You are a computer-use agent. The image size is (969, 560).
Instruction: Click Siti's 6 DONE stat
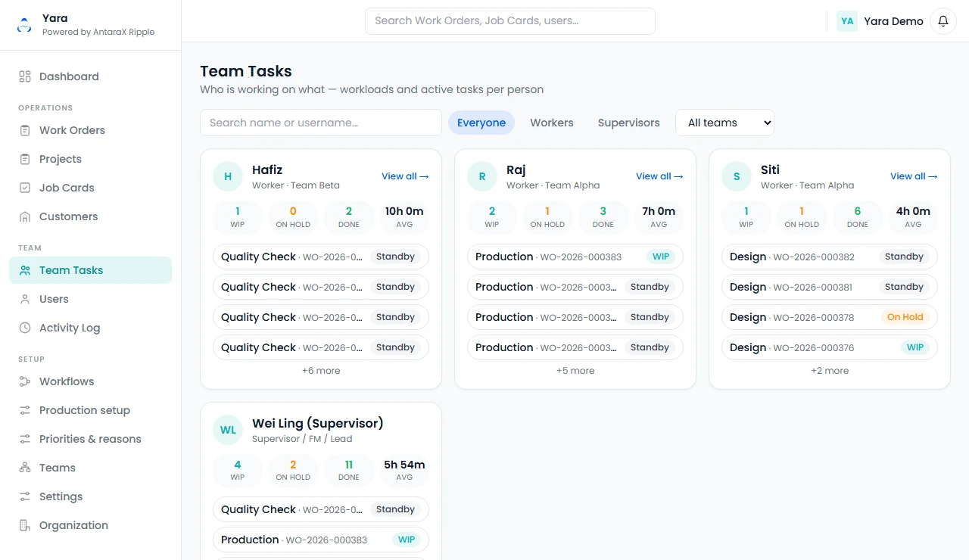(858, 217)
